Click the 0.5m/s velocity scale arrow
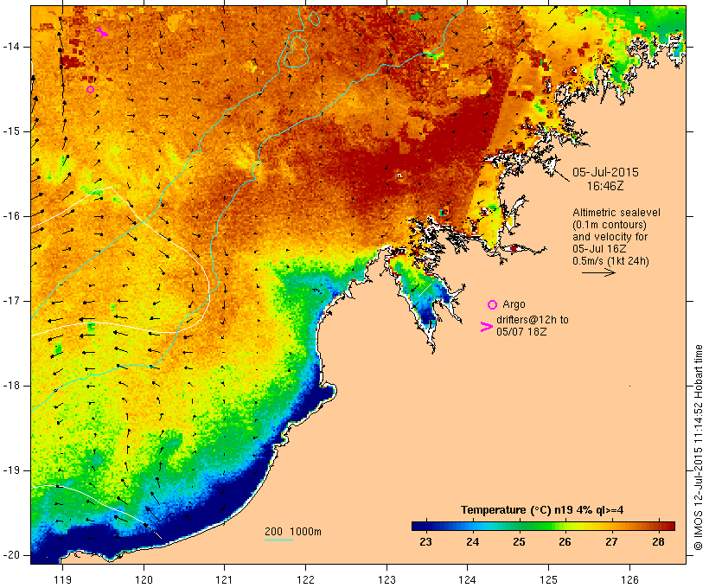Image resolution: width=709 pixels, height=588 pixels. click(x=598, y=272)
